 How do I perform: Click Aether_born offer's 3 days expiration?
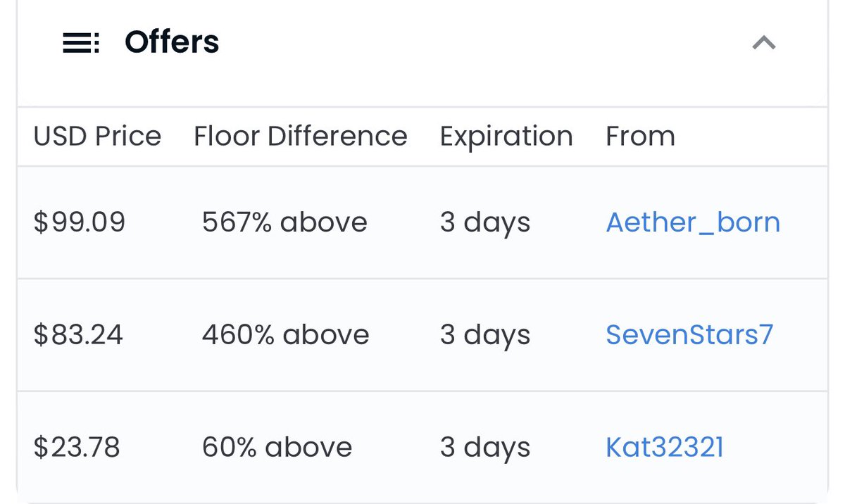tap(485, 222)
